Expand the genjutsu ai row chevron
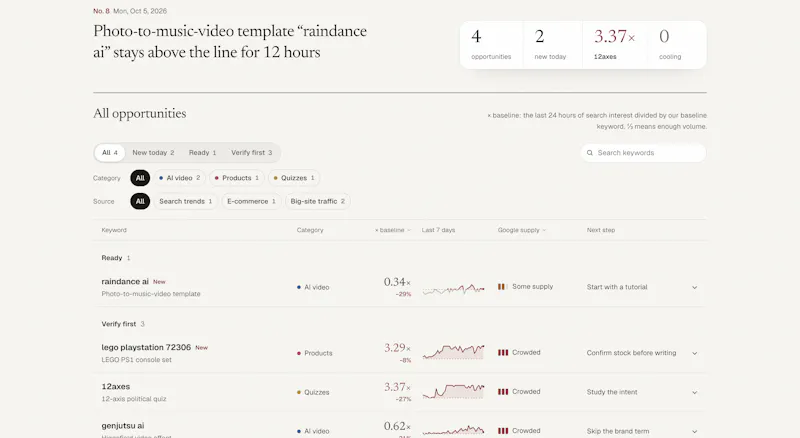800x438 pixels. coord(694,431)
